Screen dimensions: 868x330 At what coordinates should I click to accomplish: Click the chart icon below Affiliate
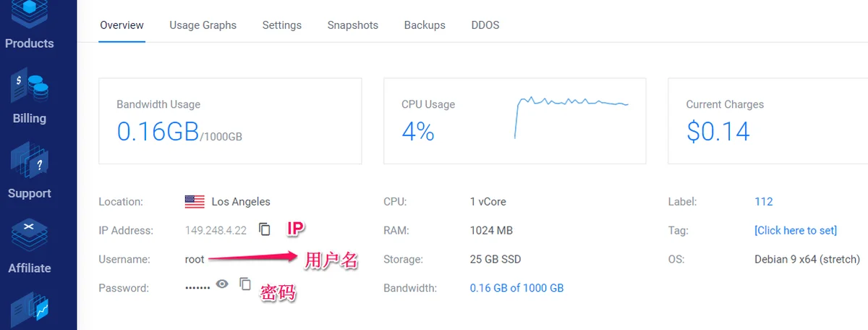click(29, 309)
